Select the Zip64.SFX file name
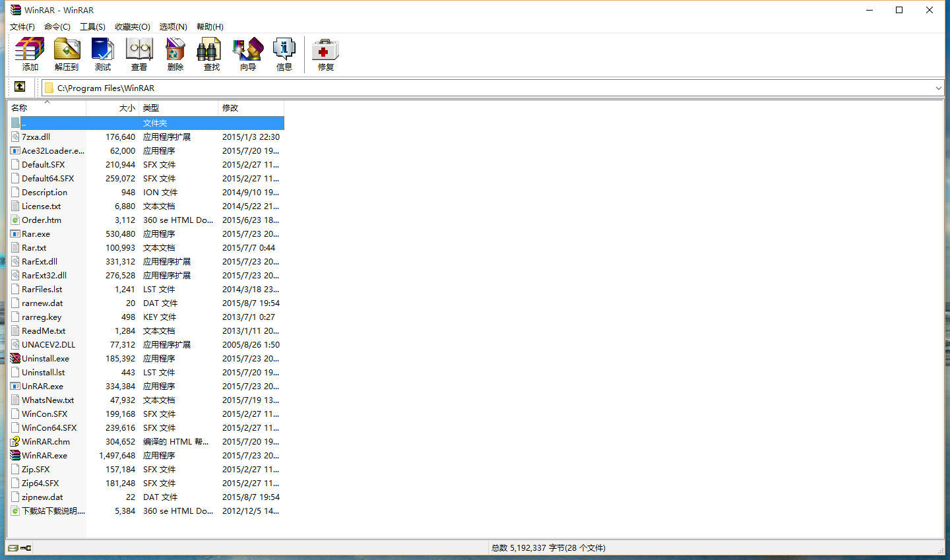The height and width of the screenshot is (560, 950). pos(40,483)
